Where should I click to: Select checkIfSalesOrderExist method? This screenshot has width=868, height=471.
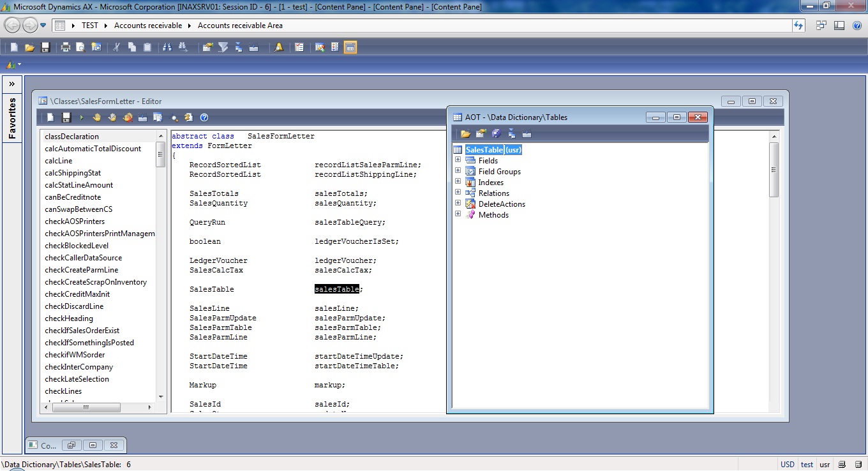coord(98,331)
